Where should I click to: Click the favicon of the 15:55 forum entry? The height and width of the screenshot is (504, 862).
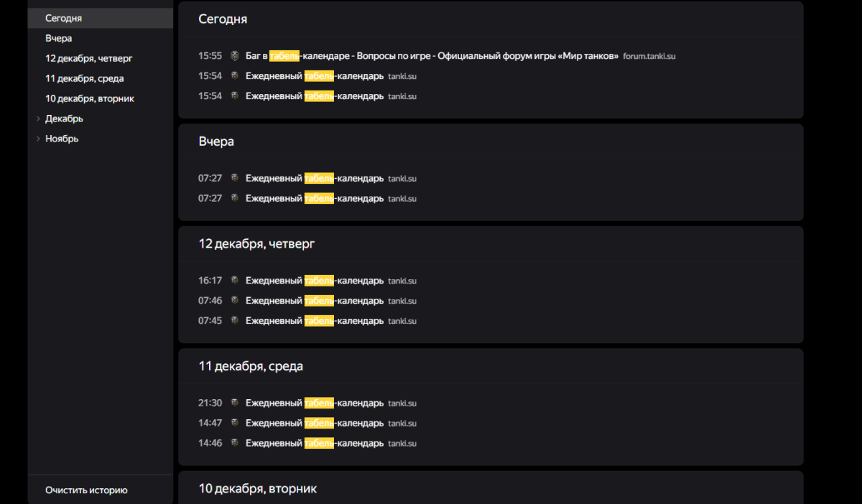tap(234, 56)
